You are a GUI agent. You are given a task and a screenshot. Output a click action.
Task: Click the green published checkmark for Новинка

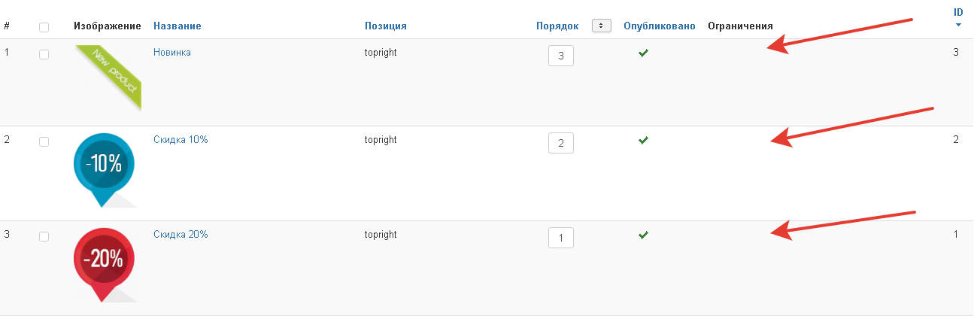pos(643,53)
